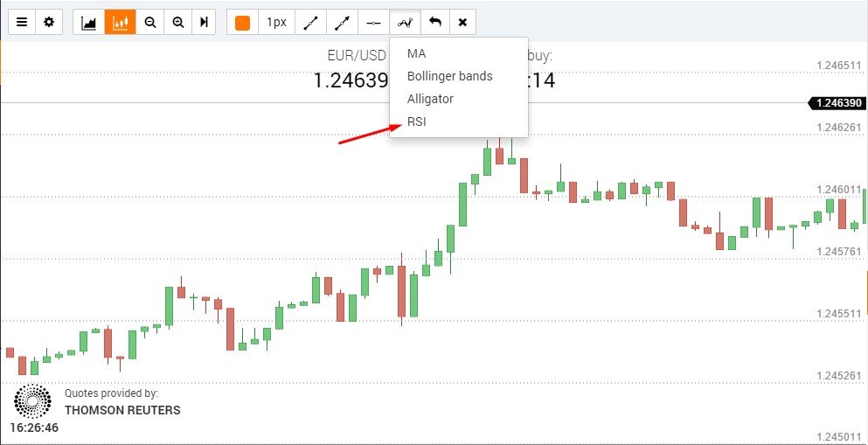Viewport: 868px width, 445px height.
Task: Select candlestick chart type
Action: 120,22
